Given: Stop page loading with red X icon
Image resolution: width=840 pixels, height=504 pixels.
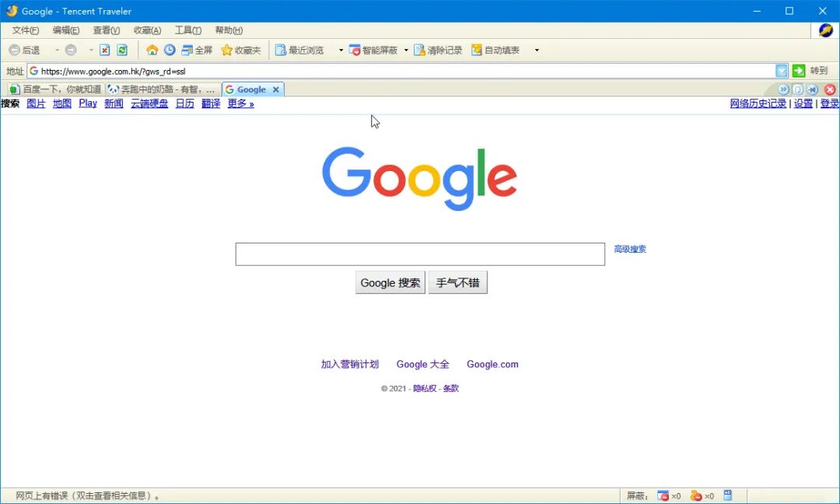Looking at the screenshot, I should point(105,50).
